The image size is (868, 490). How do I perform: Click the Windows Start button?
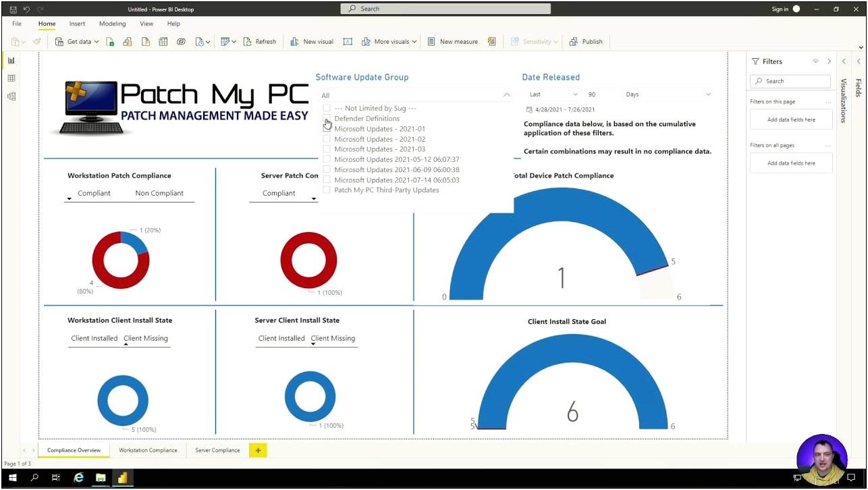(12, 478)
